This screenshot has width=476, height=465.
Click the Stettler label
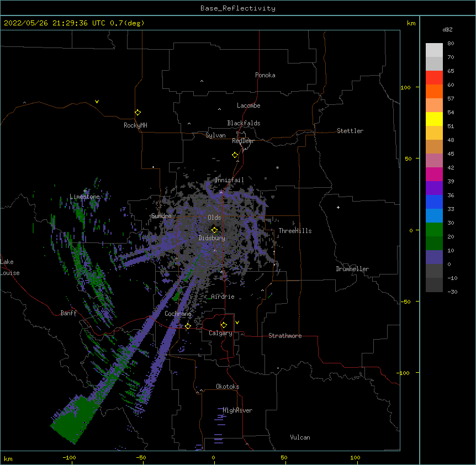pos(350,131)
